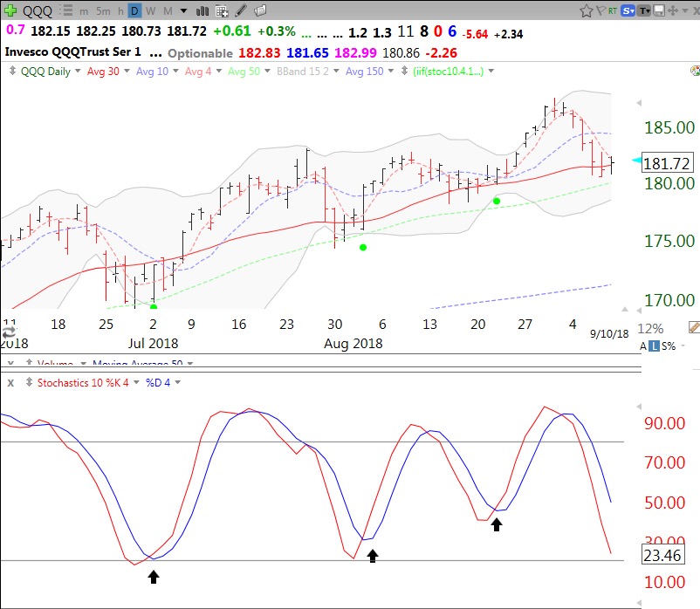Click left triangle atop the Stochastics scale
700x609 pixels.
click(639, 407)
